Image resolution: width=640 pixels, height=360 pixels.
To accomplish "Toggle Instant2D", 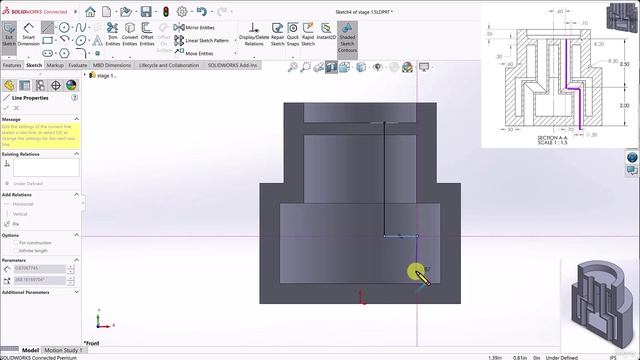I will (326, 32).
